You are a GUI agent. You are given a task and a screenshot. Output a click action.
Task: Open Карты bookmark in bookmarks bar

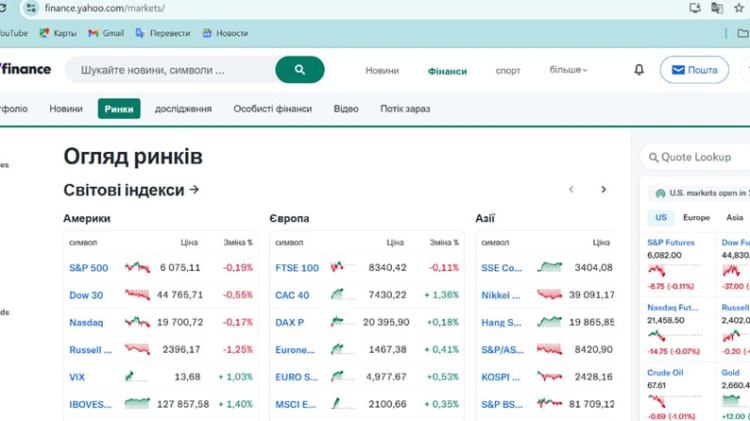[x=58, y=33]
